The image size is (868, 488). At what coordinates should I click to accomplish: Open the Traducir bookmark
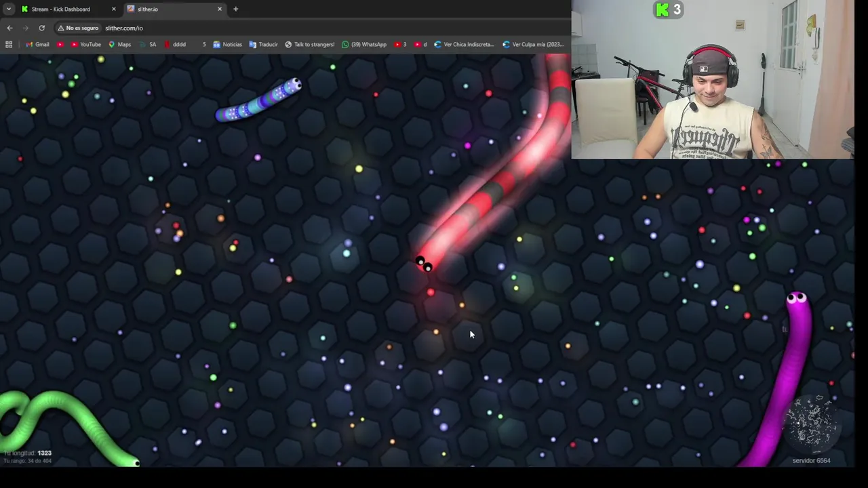pos(263,44)
